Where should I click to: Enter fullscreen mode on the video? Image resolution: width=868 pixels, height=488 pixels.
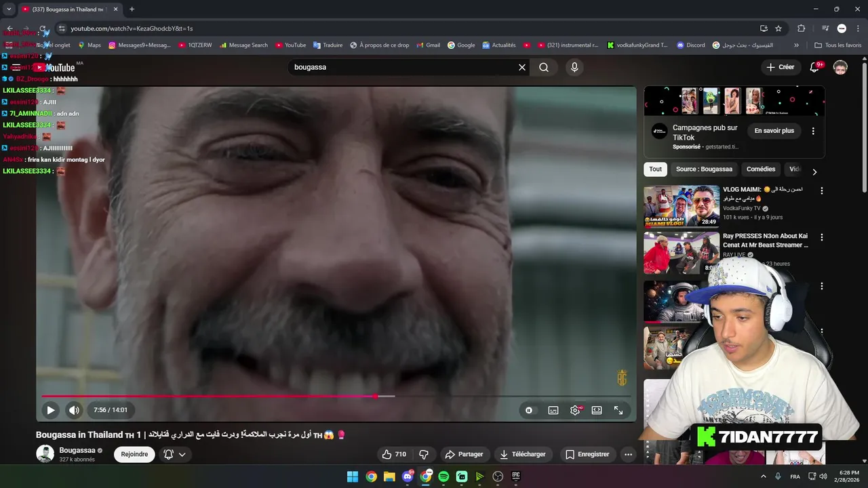click(x=618, y=410)
